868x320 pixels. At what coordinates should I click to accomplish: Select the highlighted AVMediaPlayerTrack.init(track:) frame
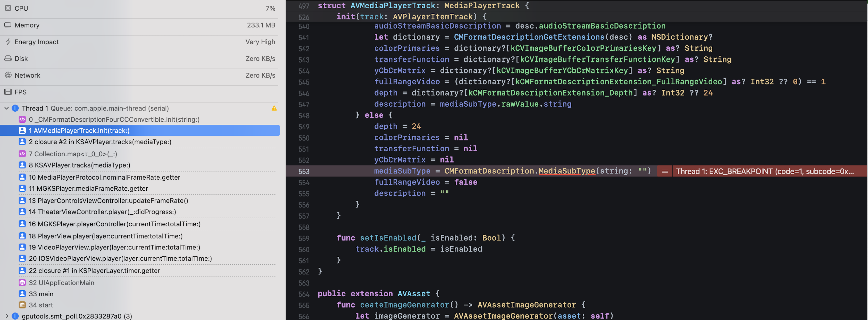click(79, 130)
